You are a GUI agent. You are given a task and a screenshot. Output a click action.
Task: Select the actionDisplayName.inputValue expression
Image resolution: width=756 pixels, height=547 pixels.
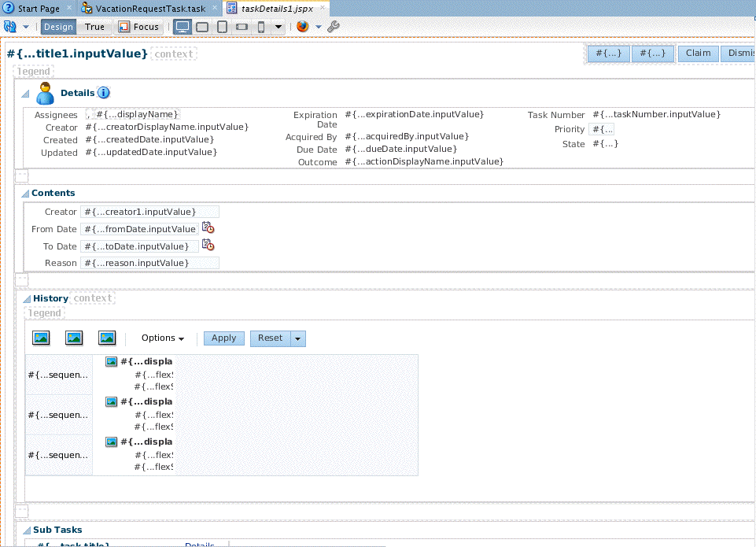pyautogui.click(x=424, y=161)
